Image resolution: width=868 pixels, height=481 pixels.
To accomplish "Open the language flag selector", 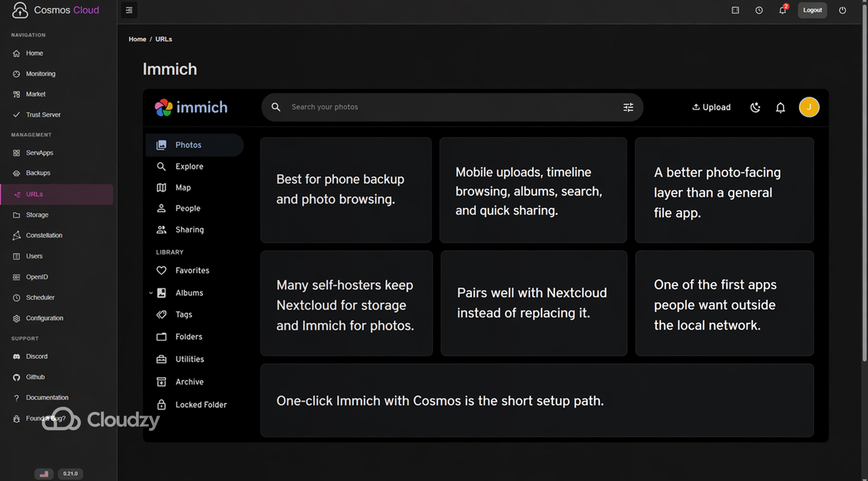I will tap(44, 474).
